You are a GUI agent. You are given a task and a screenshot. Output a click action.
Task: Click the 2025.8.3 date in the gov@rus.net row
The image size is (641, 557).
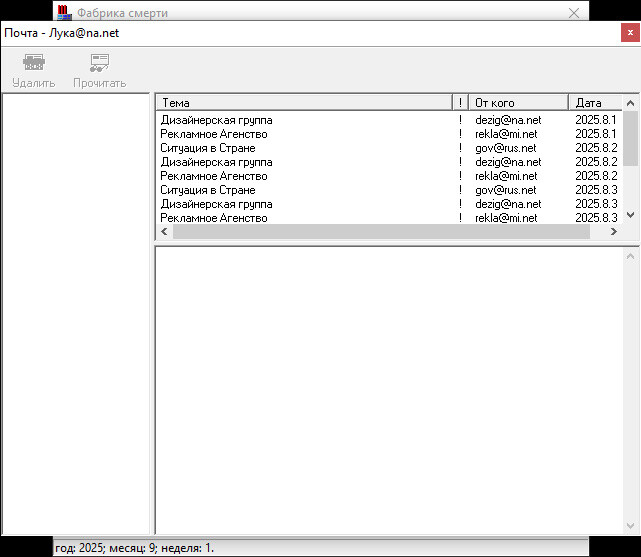tap(596, 190)
